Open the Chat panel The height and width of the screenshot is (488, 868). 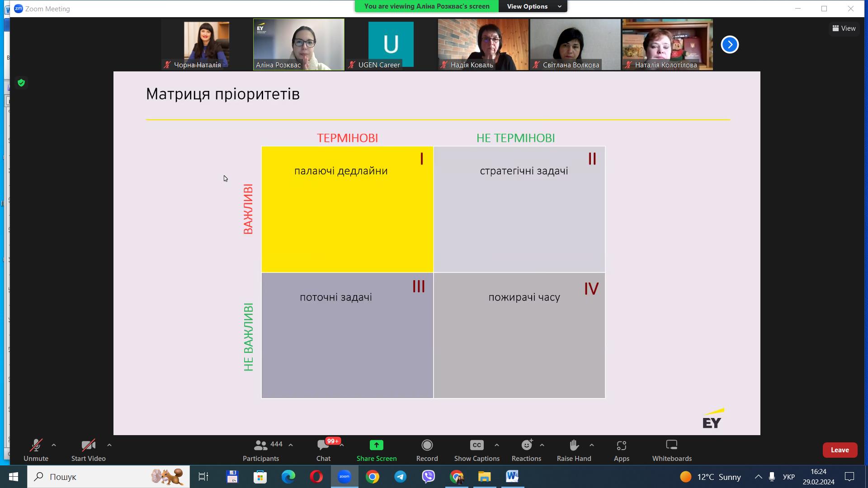323,450
